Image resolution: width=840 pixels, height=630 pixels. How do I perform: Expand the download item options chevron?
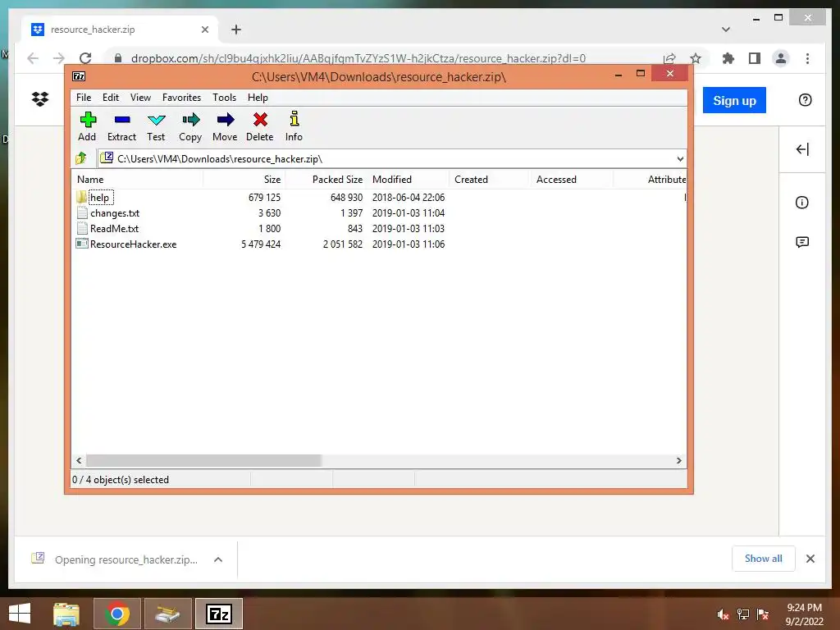click(218, 559)
